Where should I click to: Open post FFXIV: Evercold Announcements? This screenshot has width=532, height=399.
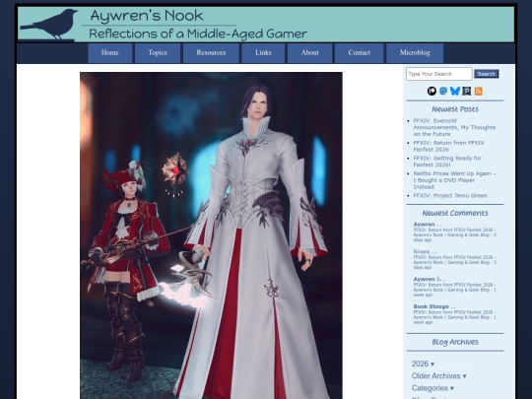[454, 127]
